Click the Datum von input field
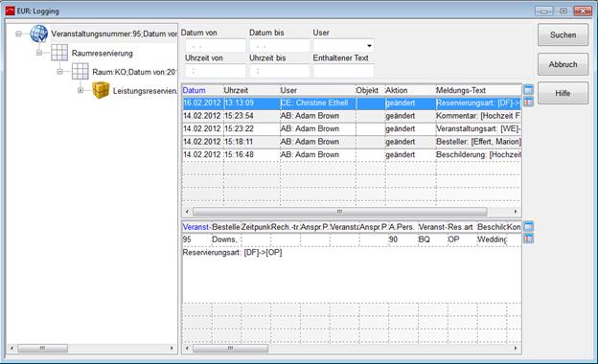 (x=216, y=46)
